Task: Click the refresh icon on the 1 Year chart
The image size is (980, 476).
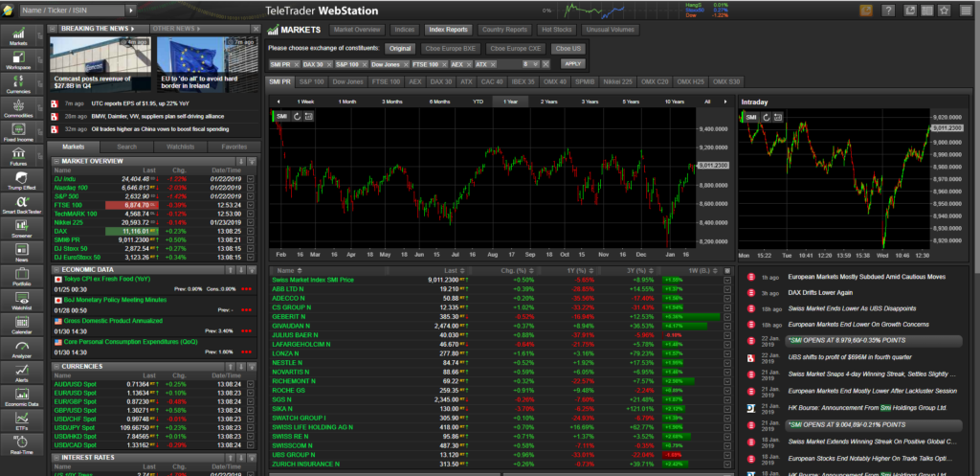Action: coord(298,116)
